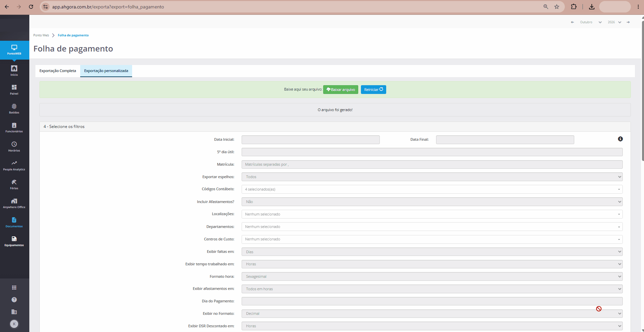Image resolution: width=644 pixels, height=332 pixels.
Task: Open the apps grid icon
Action: 14,288
